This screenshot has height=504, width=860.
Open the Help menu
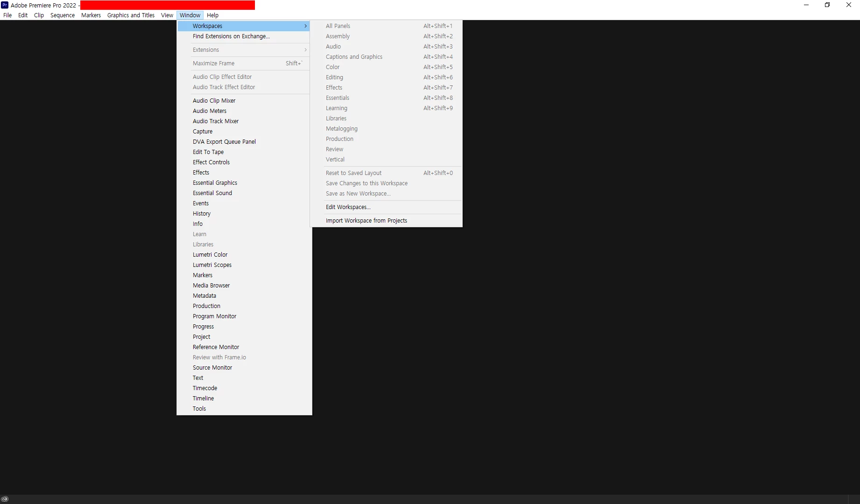click(x=212, y=15)
